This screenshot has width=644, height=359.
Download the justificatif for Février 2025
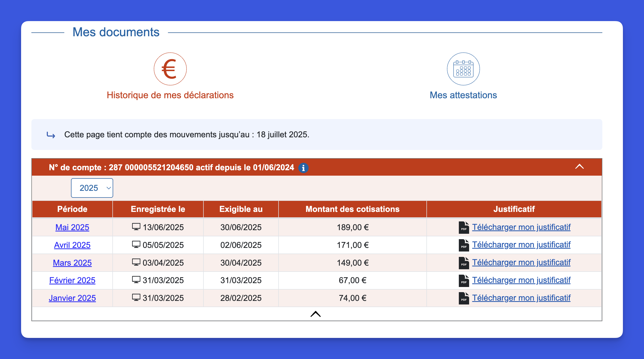click(521, 280)
